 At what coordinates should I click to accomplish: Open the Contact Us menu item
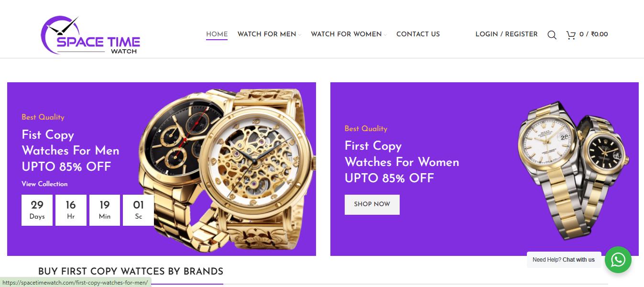418,34
